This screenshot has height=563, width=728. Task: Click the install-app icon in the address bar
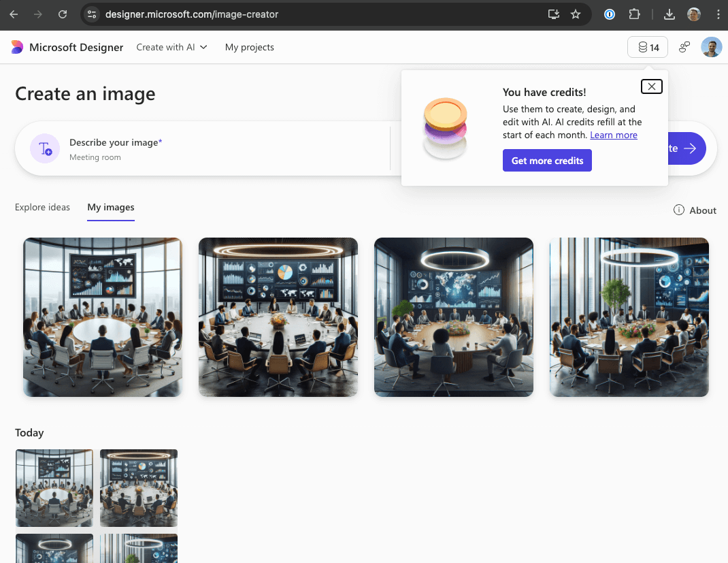pyautogui.click(x=553, y=14)
